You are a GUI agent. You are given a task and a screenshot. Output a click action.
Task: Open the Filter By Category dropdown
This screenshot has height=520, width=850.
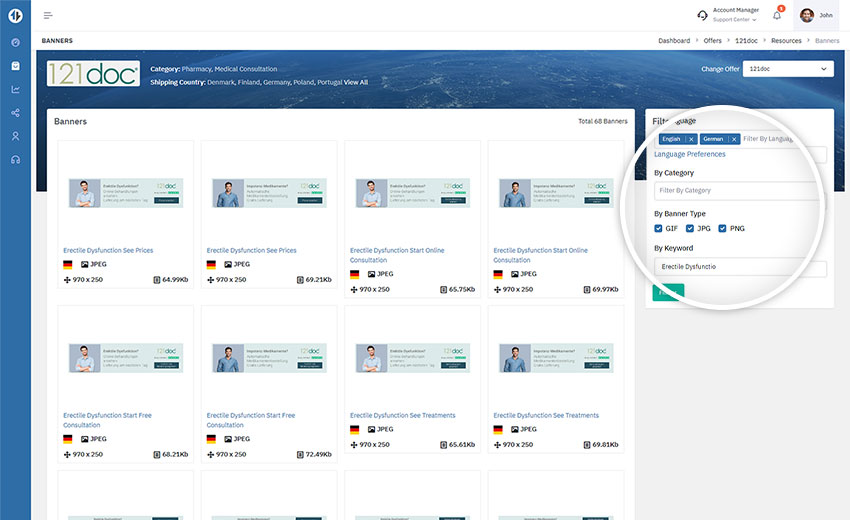(738, 190)
